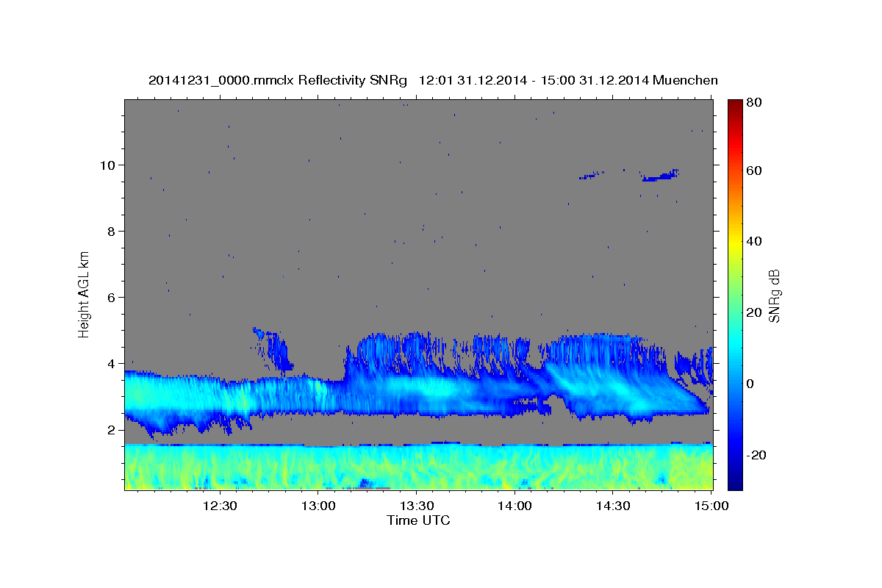Image resolution: width=882 pixels, height=588 pixels.
Task: Click the 14:00 time tick label
Action: [515, 506]
